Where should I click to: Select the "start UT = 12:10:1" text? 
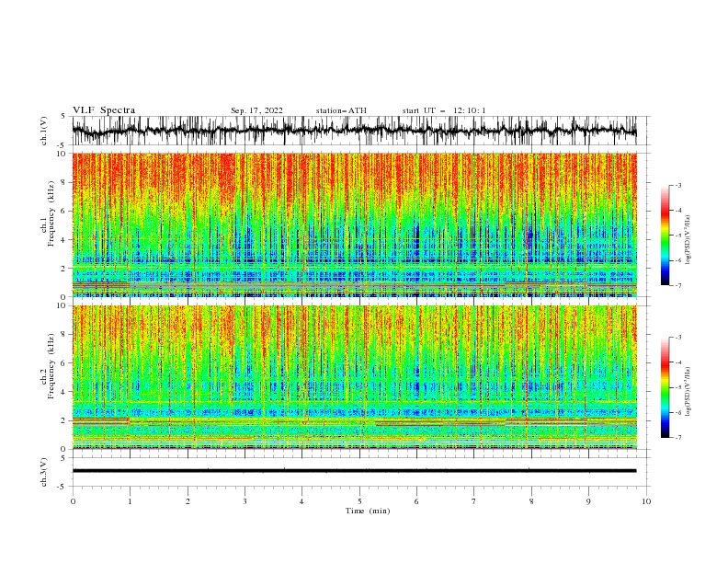pyautogui.click(x=444, y=110)
